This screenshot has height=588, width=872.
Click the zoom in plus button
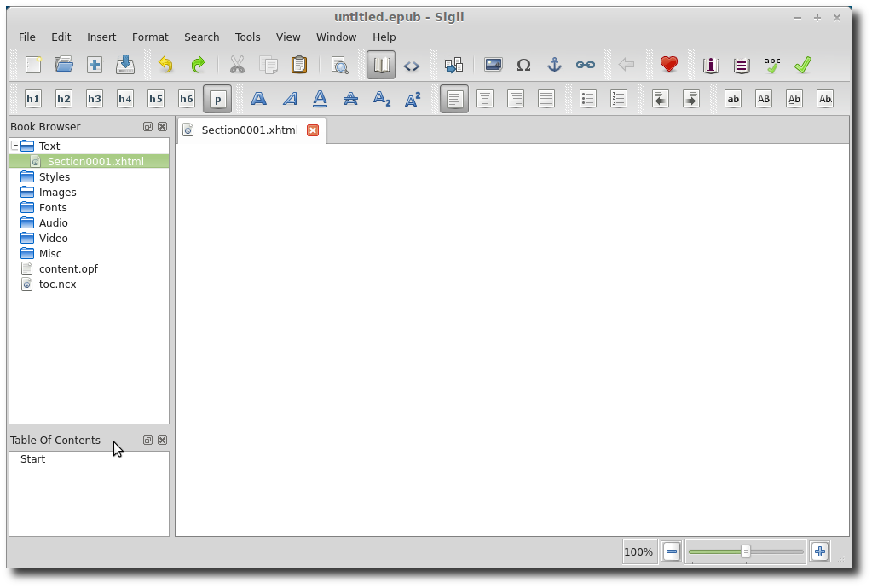819,551
